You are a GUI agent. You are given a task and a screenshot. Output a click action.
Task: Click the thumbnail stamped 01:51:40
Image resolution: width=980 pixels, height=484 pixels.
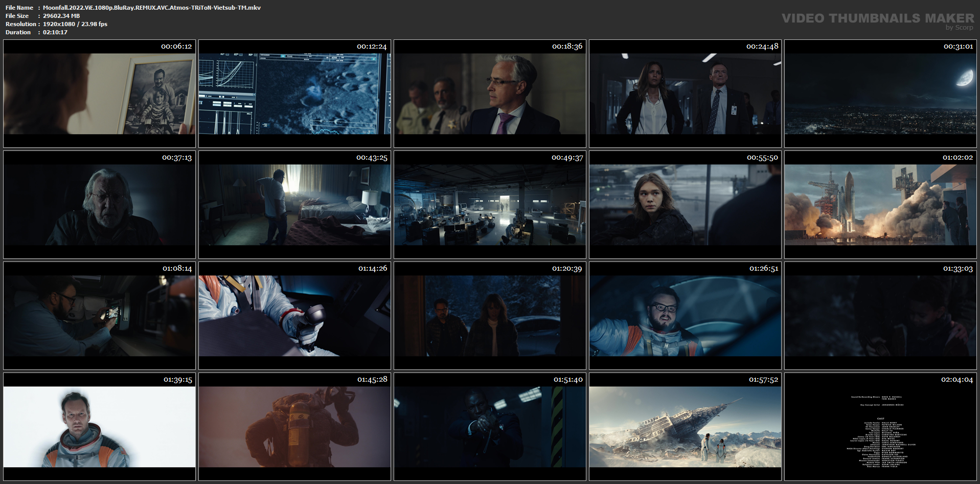pyautogui.click(x=490, y=427)
